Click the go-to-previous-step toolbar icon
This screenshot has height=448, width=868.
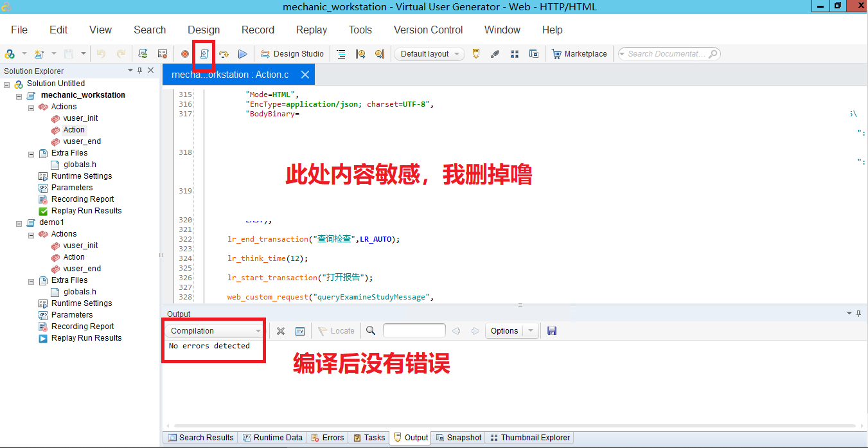click(x=360, y=54)
